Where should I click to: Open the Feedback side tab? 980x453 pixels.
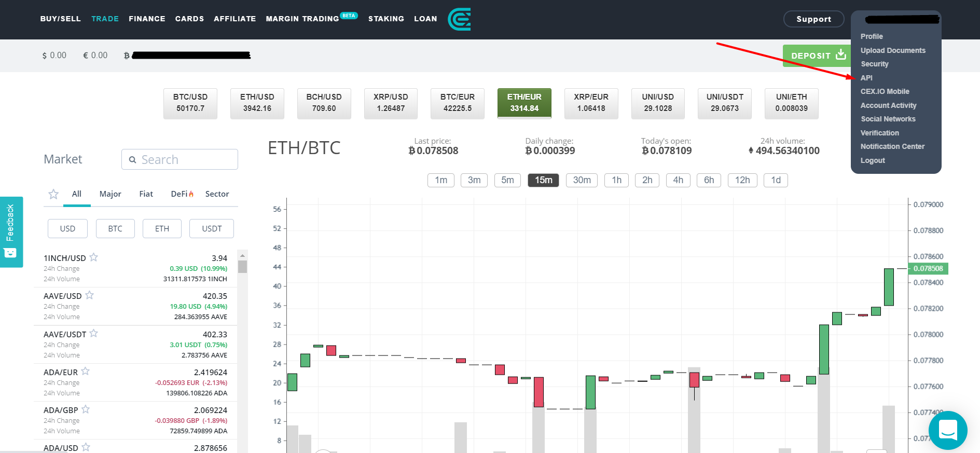[11, 231]
